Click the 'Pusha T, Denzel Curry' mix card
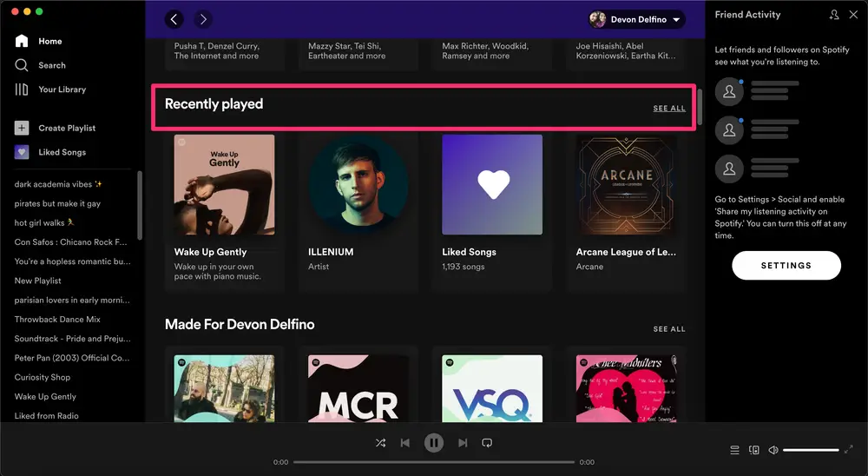The width and height of the screenshot is (868, 476). pos(224,56)
